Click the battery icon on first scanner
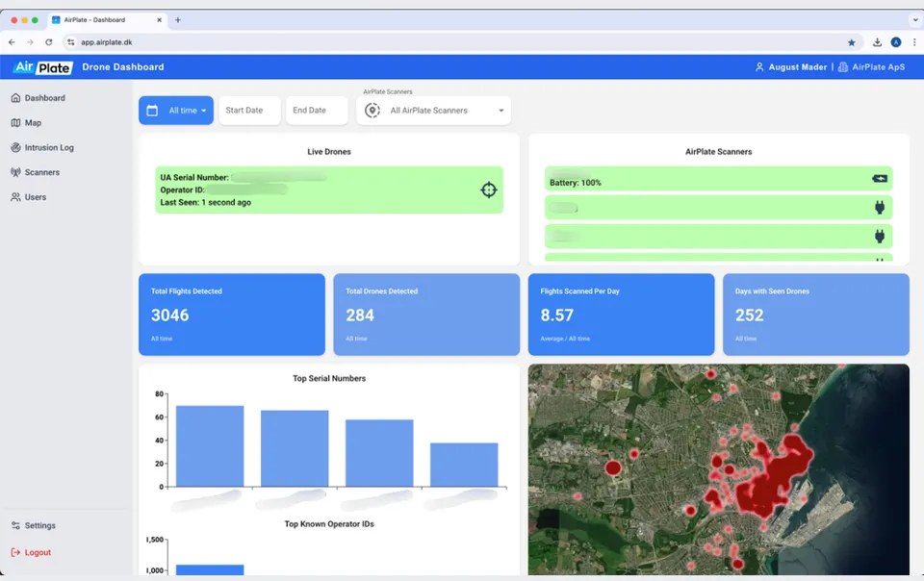This screenshot has height=581, width=924. (880, 178)
